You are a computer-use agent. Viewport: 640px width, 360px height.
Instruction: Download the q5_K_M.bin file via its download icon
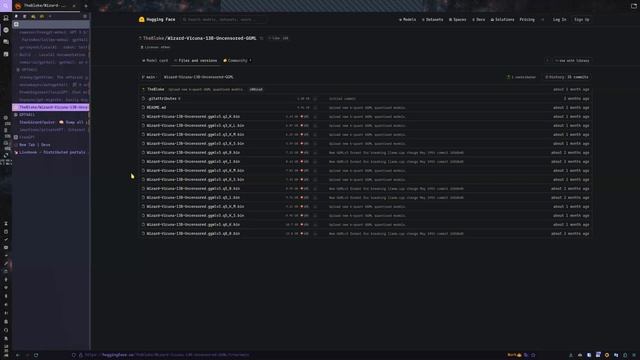pos(315,207)
